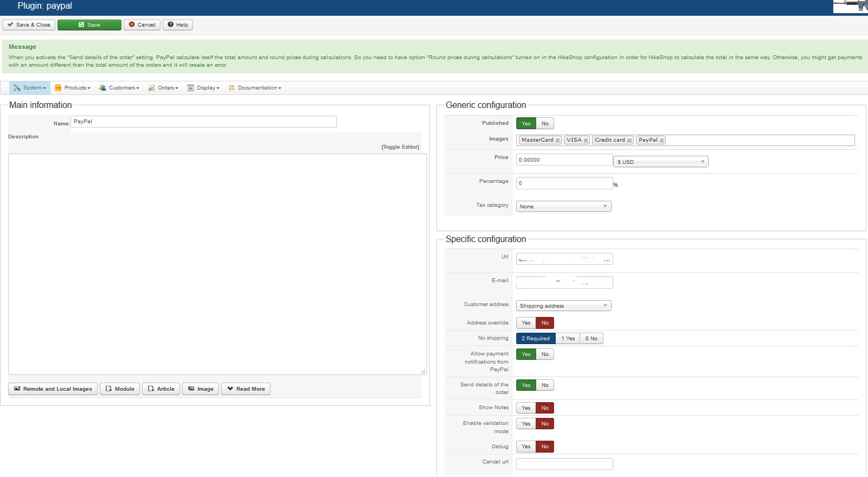Click the Price input field

[564, 160]
